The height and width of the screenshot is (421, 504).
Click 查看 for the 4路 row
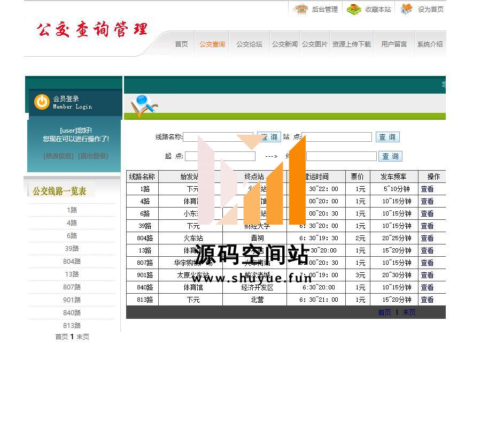click(x=427, y=201)
